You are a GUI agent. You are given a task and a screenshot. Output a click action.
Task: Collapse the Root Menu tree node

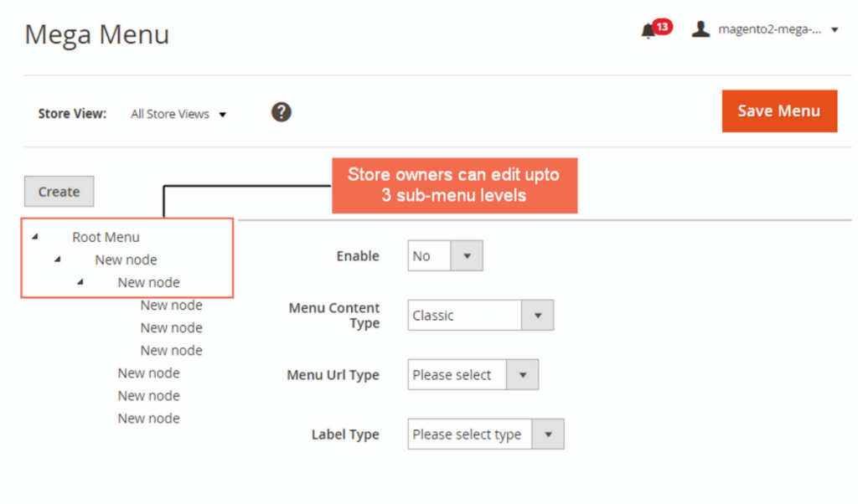point(34,237)
